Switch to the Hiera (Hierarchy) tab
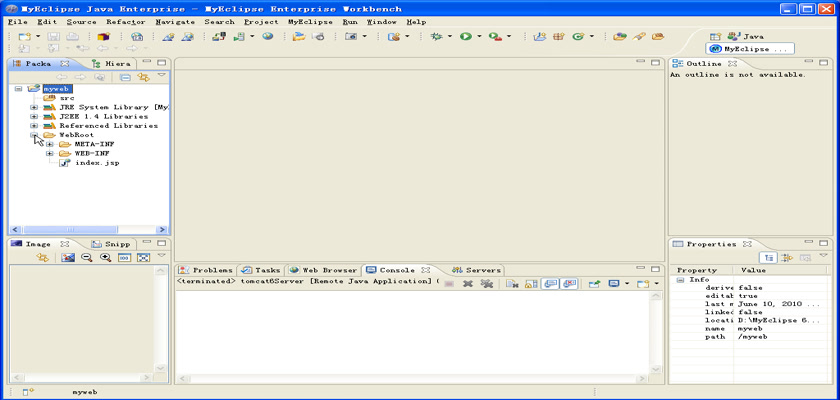The image size is (840, 400). tap(111, 63)
